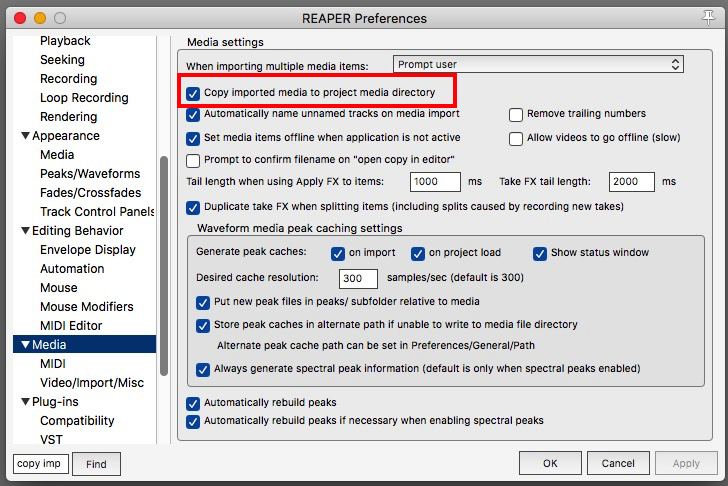The height and width of the screenshot is (486, 728).
Task: Select MIDI under Media section
Action: coord(53,364)
